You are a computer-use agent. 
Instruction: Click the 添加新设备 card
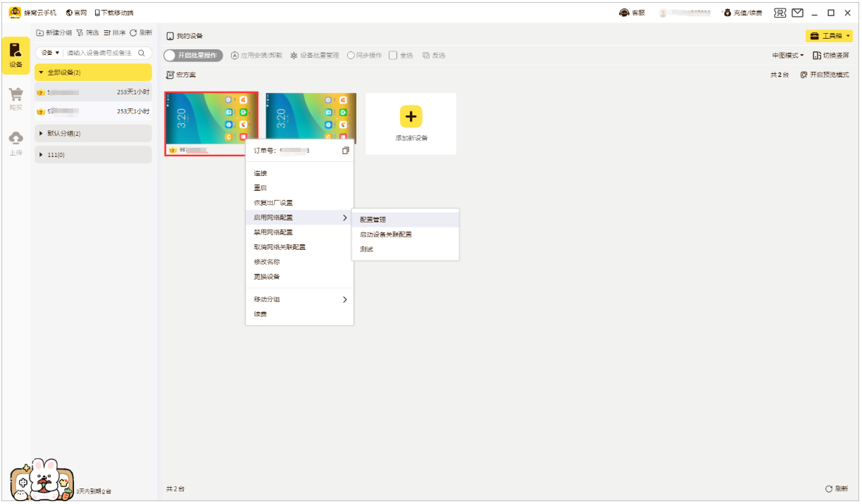click(411, 123)
